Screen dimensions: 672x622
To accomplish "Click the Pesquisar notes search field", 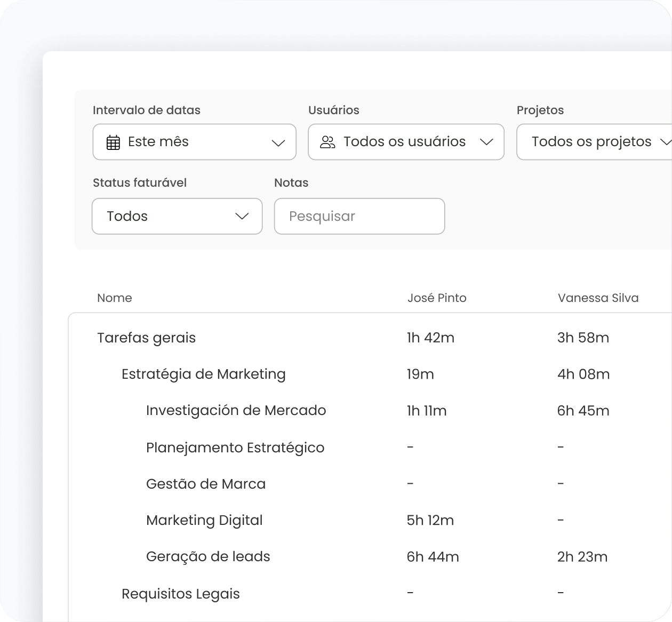I will 359,217.
